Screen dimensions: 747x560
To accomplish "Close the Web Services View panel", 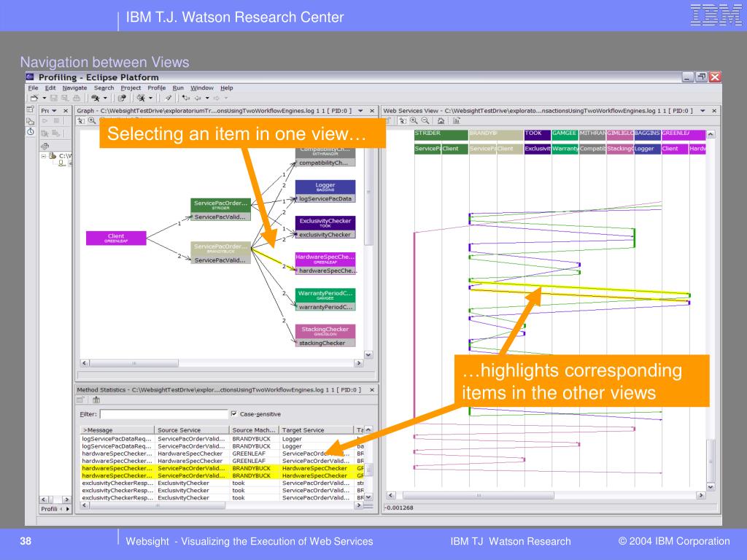I will tap(714, 111).
